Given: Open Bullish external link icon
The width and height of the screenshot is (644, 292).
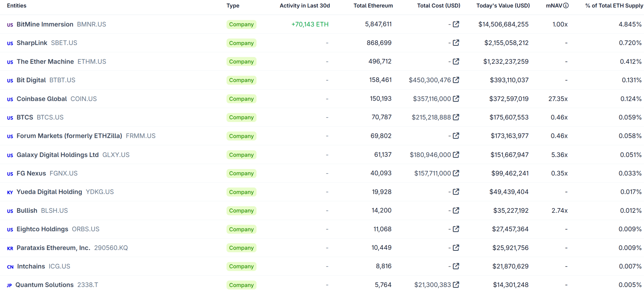Looking at the screenshot, I should (x=456, y=211).
